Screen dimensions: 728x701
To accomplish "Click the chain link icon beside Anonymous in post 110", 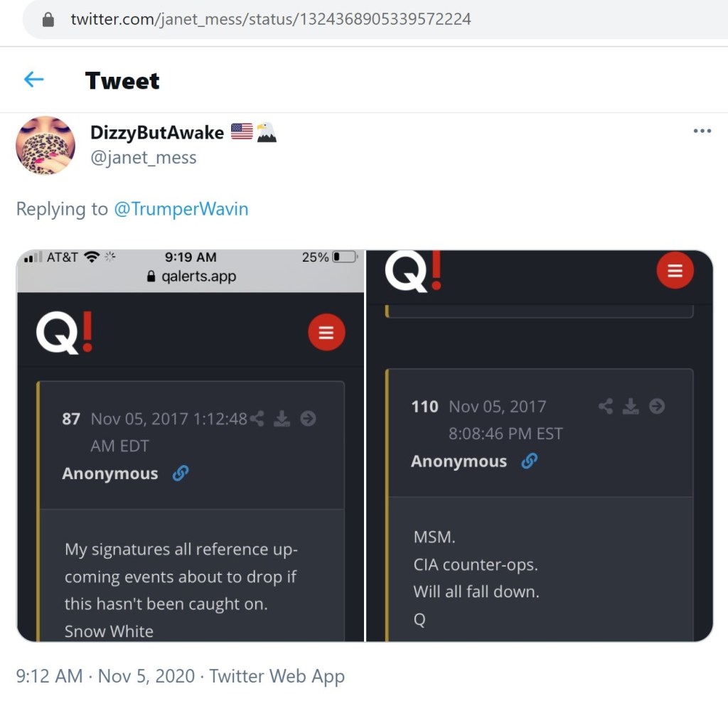I will (529, 461).
